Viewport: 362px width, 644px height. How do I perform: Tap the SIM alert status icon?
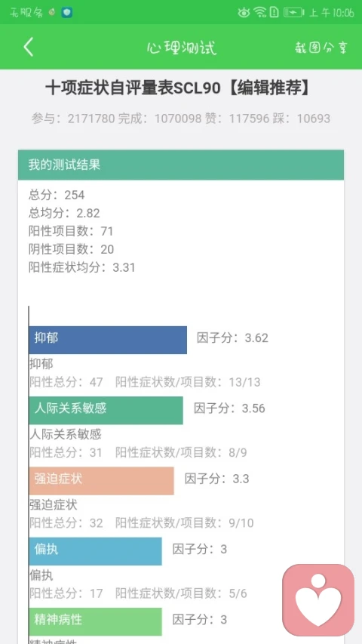(275, 13)
